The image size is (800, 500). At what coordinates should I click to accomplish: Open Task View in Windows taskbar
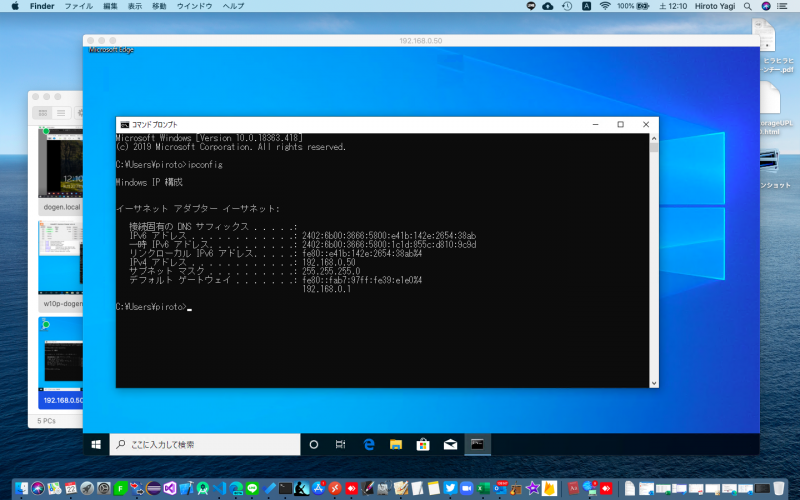coord(341,444)
